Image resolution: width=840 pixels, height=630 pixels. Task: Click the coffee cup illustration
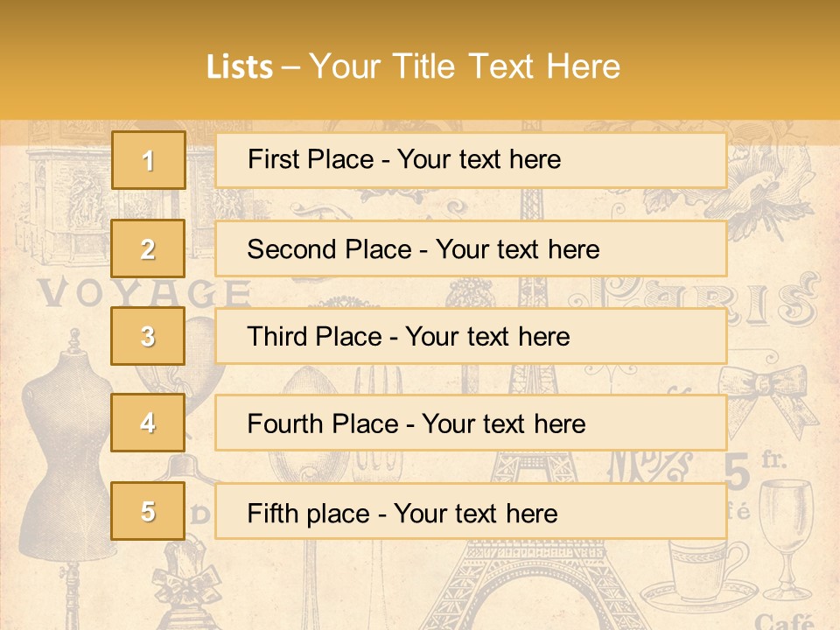coord(705,573)
